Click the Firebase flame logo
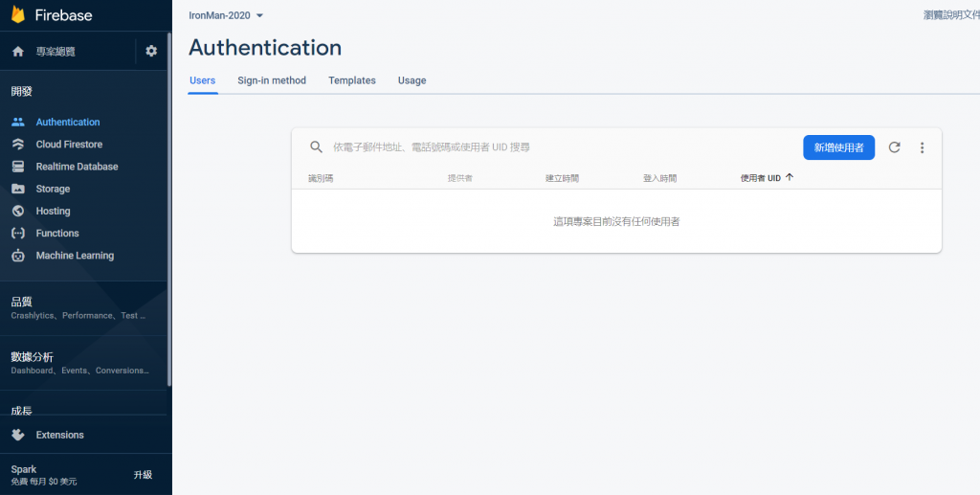980x495 pixels. [x=18, y=14]
